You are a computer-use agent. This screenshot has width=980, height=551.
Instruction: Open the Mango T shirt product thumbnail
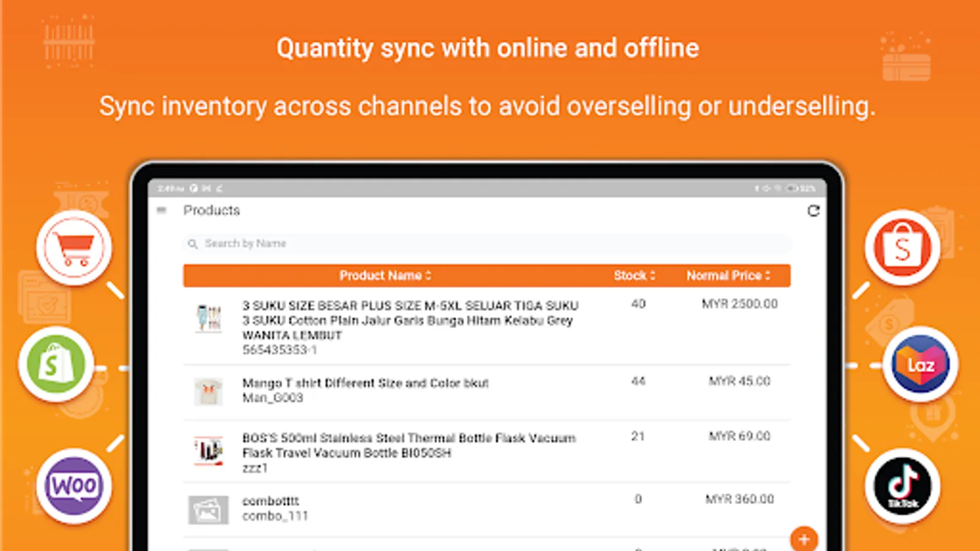[208, 391]
